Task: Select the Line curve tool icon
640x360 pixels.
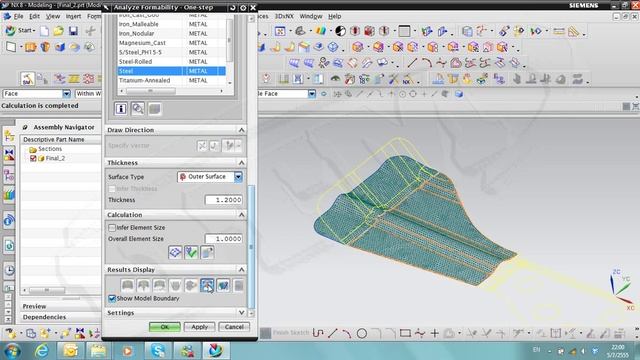Action: [412, 63]
